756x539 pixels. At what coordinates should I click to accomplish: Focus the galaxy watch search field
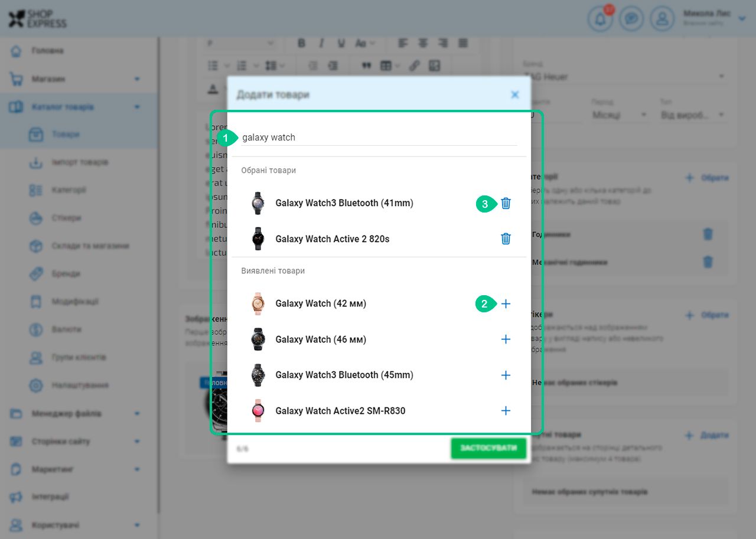(378, 137)
